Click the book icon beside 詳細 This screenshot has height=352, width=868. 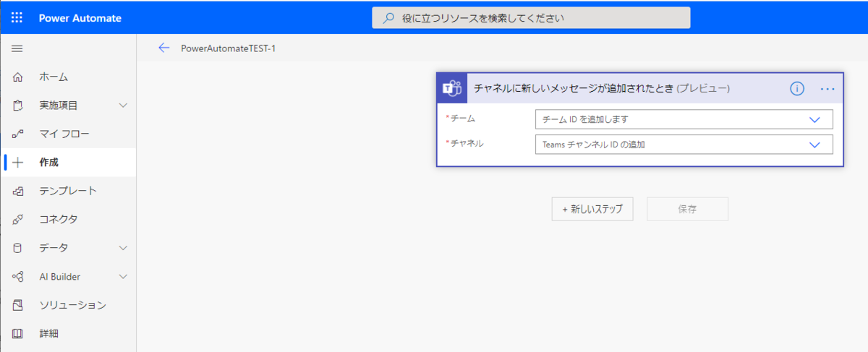point(18,333)
